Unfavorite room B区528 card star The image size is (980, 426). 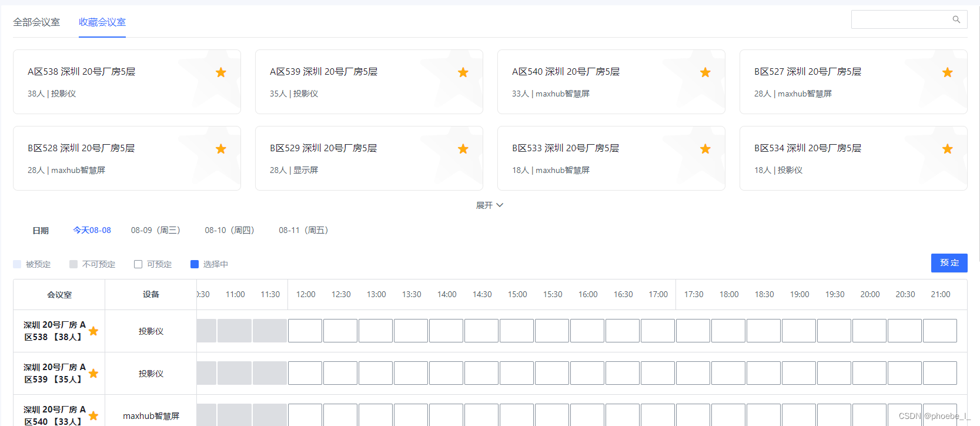(x=221, y=149)
